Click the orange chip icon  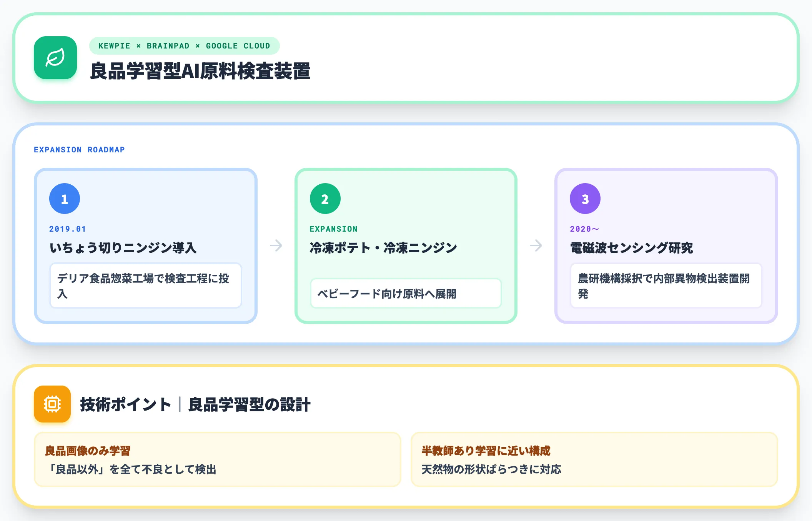pos(52,404)
